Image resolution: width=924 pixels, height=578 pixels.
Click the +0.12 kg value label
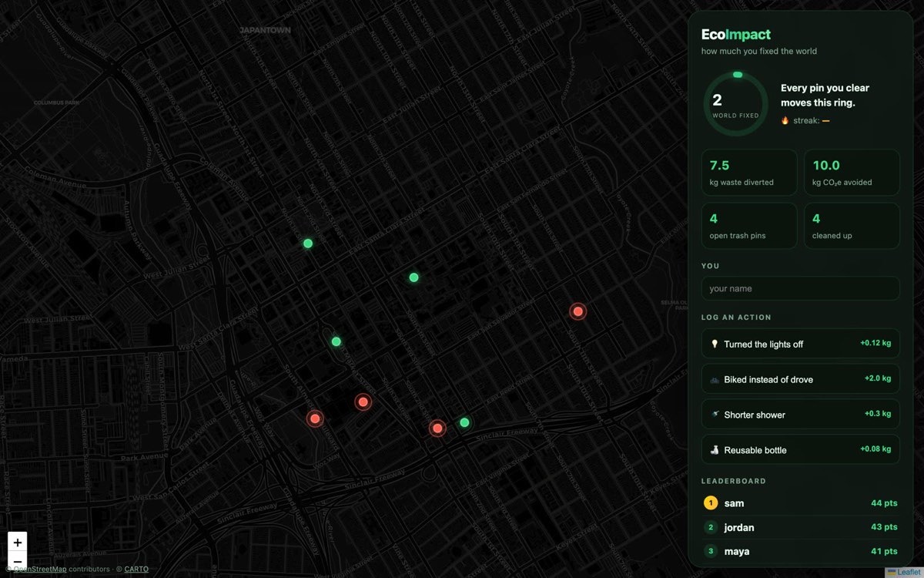point(875,343)
